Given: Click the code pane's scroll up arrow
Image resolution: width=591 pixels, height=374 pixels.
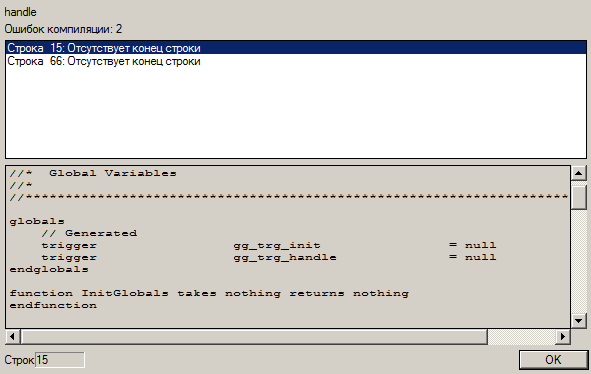Looking at the screenshot, I should (579, 173).
